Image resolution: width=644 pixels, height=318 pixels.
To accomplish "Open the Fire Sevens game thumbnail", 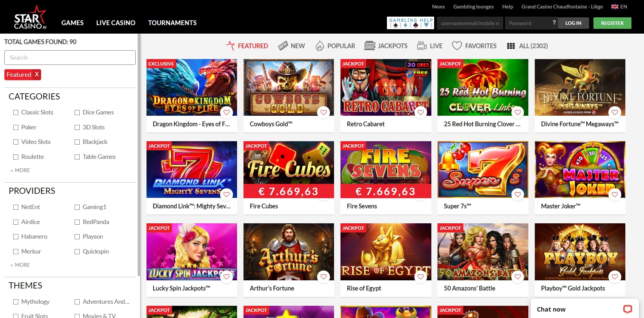I will point(386,169).
